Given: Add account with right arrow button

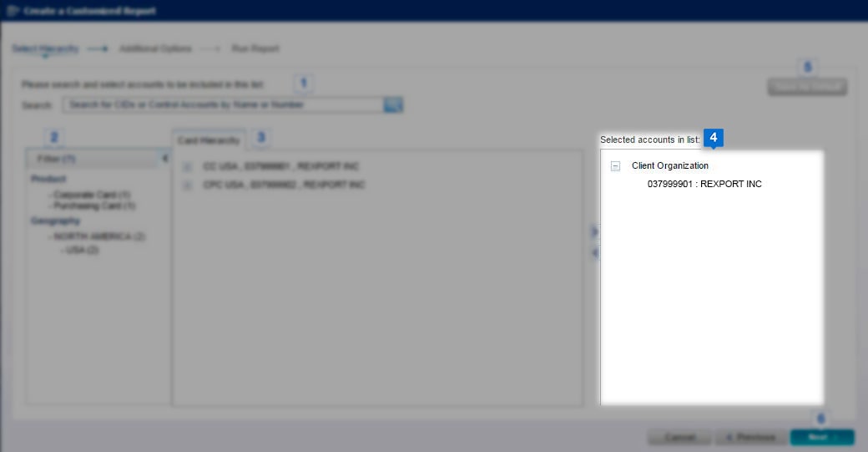Looking at the screenshot, I should pyautogui.click(x=594, y=231).
